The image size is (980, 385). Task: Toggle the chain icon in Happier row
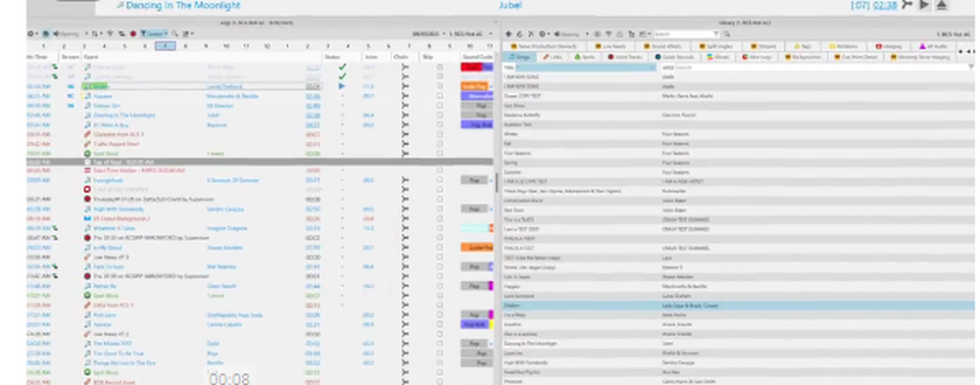click(405, 96)
